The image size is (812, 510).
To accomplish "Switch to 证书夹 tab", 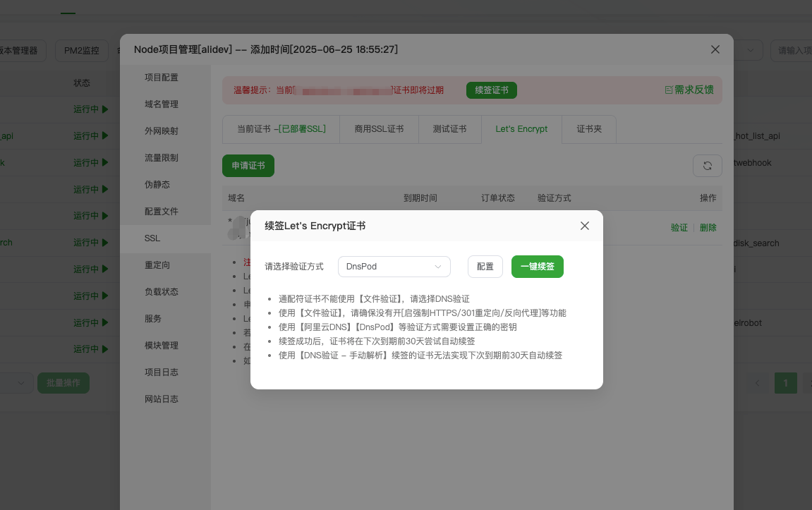I will click(x=589, y=129).
